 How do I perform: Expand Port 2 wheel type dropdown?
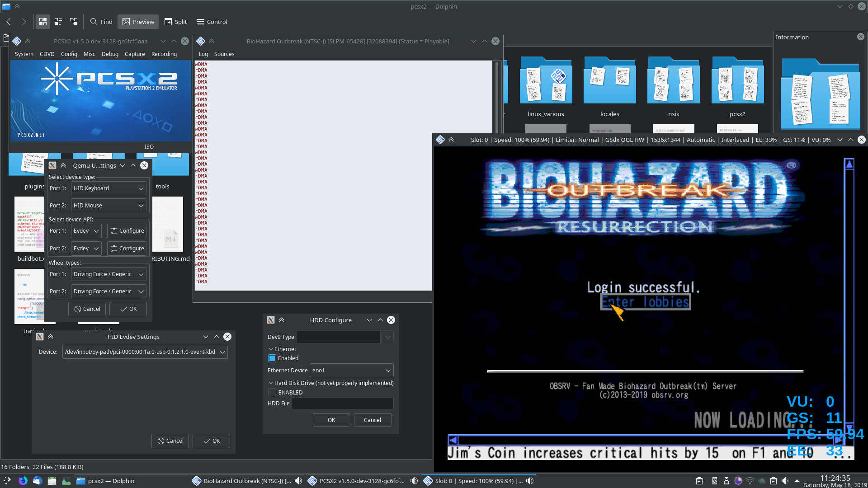[x=108, y=291]
